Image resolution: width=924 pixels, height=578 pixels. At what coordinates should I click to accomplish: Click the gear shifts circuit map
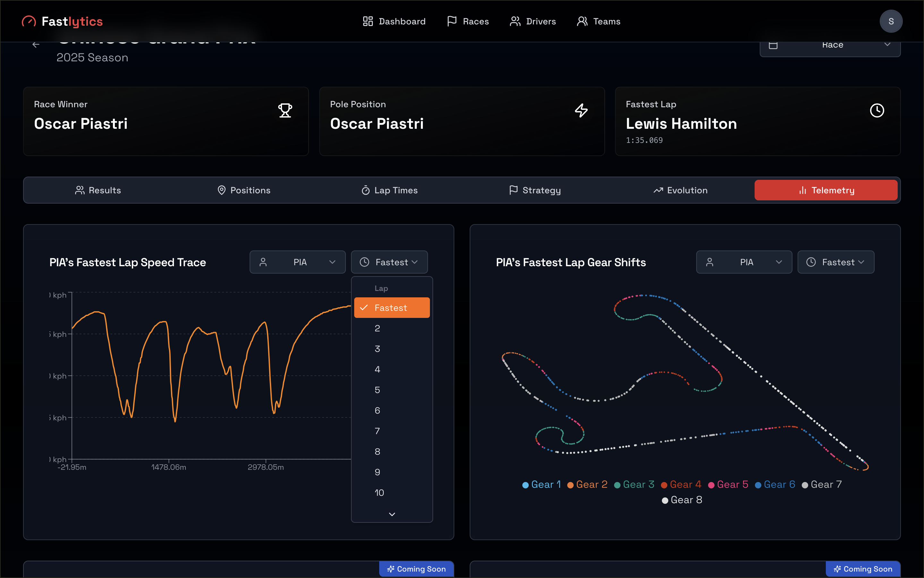click(x=685, y=382)
